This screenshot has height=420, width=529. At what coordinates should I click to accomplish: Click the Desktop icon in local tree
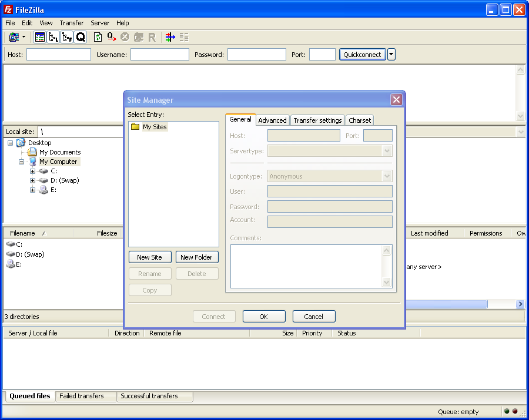pos(21,143)
